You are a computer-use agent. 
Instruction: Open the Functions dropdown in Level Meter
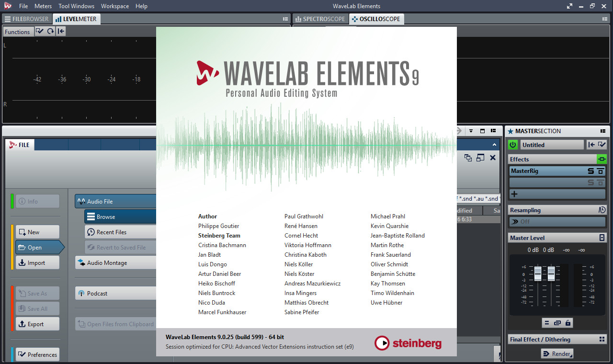pos(18,32)
